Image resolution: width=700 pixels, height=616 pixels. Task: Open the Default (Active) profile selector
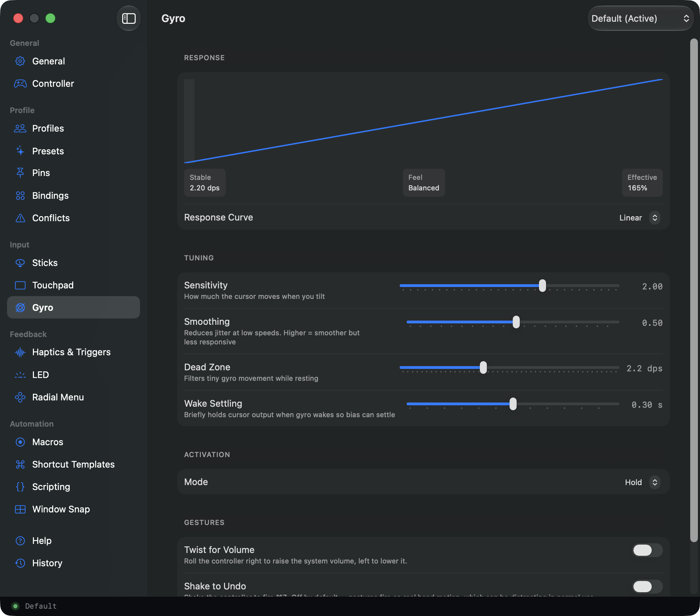pos(640,18)
